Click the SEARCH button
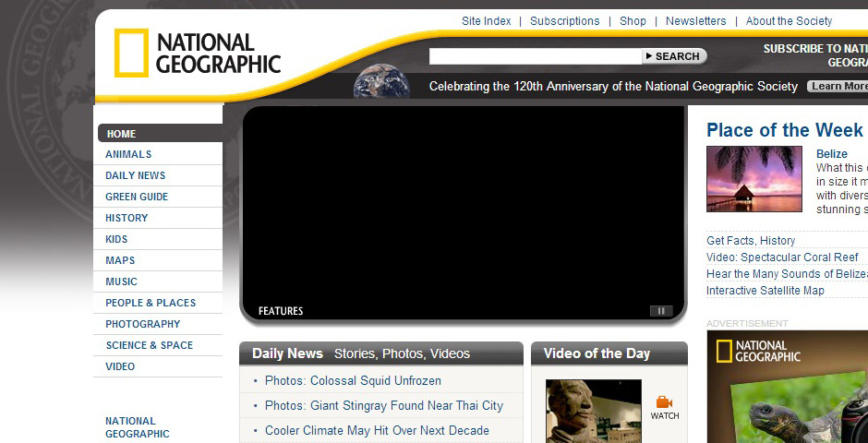The height and width of the screenshot is (443, 868). (674, 56)
